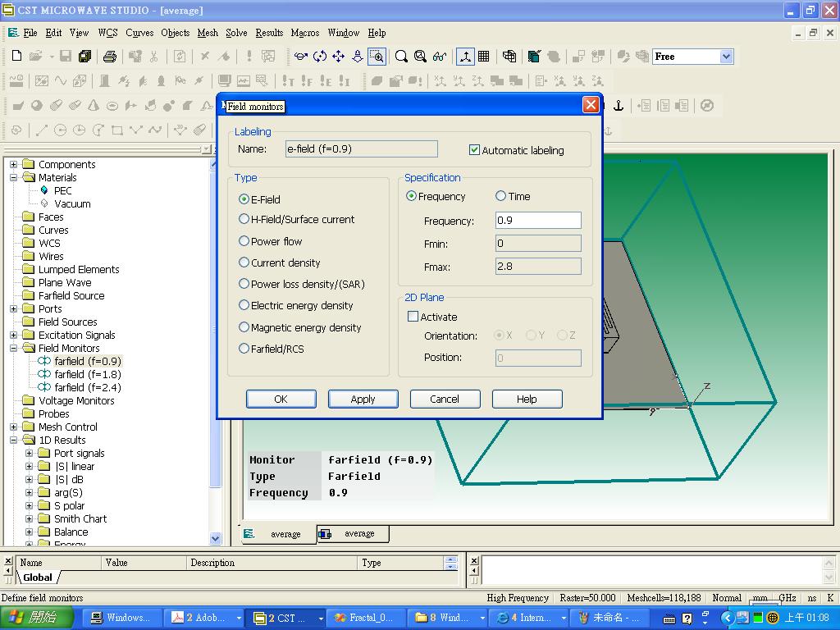This screenshot has height=630, width=840.
Task: Select Magnetic energy density type
Action: (x=244, y=327)
